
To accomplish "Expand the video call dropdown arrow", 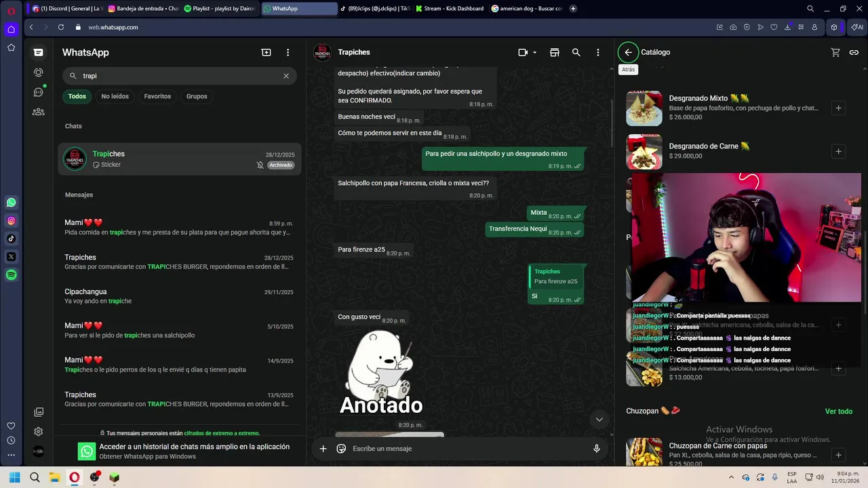I will (x=534, y=52).
